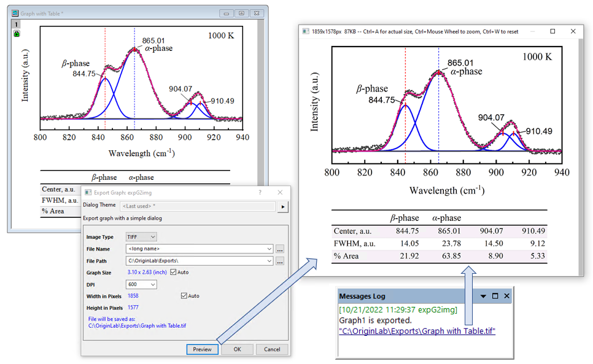Open exported Graph with Table.tif link
The image size is (593, 364).
[417, 331]
